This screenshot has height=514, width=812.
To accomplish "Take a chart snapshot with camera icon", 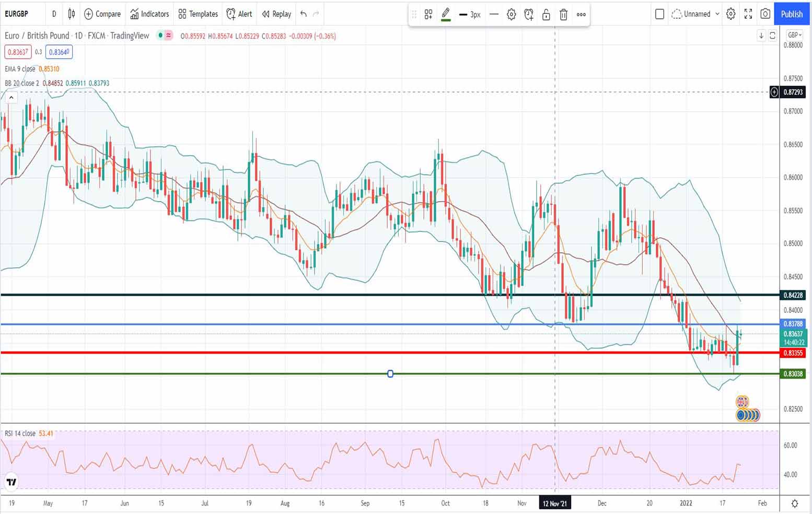I will point(765,14).
